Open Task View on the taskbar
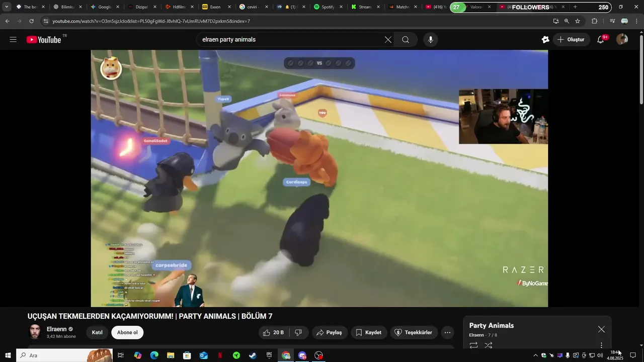 click(121, 355)
